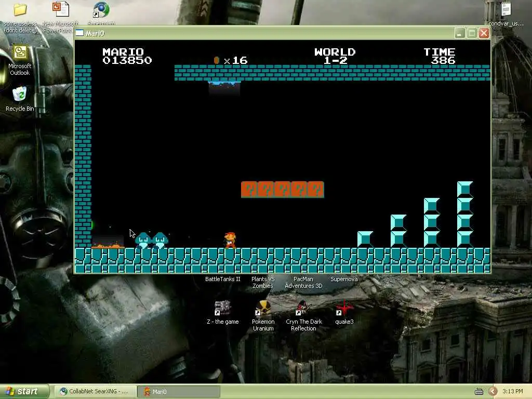Viewport: 532px width, 399px height.
Task: Click the Plants VS Zombies icon label
Action: click(x=263, y=282)
